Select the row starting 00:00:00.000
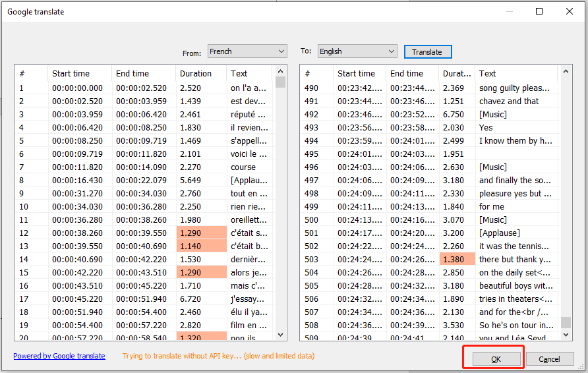Image resolution: width=588 pixels, height=373 pixels. tap(144, 88)
